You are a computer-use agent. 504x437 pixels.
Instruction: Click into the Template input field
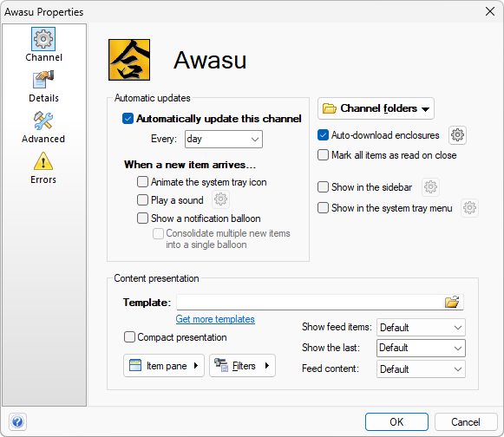(309, 302)
